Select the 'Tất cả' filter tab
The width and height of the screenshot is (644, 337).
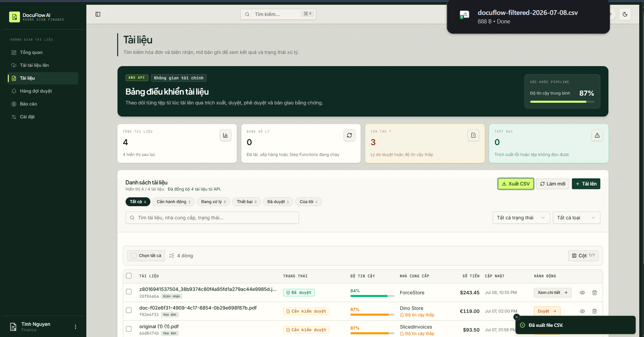pos(138,202)
